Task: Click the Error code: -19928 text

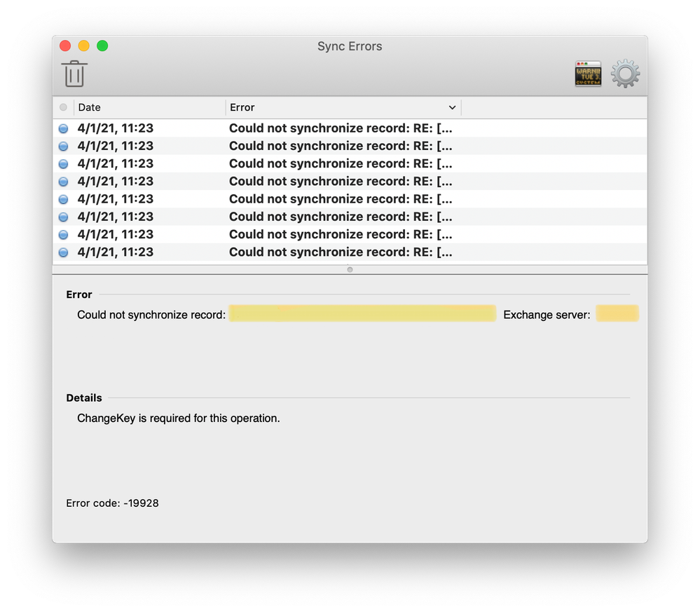Action: pyautogui.click(x=113, y=503)
